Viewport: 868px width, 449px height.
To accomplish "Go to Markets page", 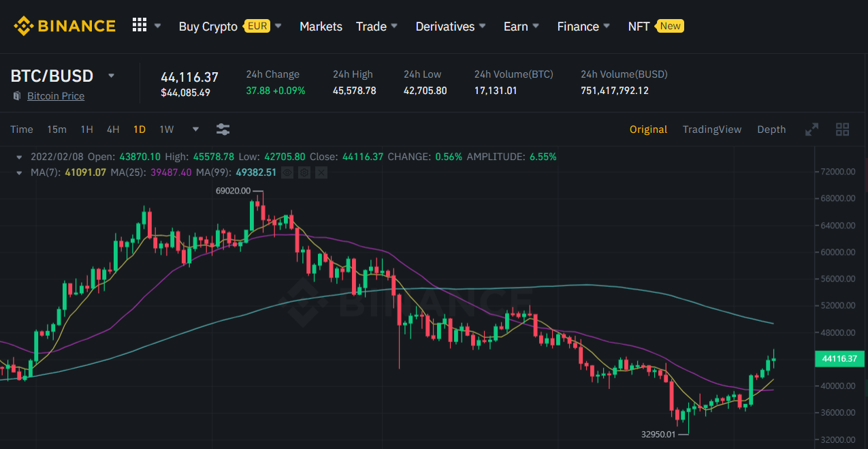I will coord(321,26).
